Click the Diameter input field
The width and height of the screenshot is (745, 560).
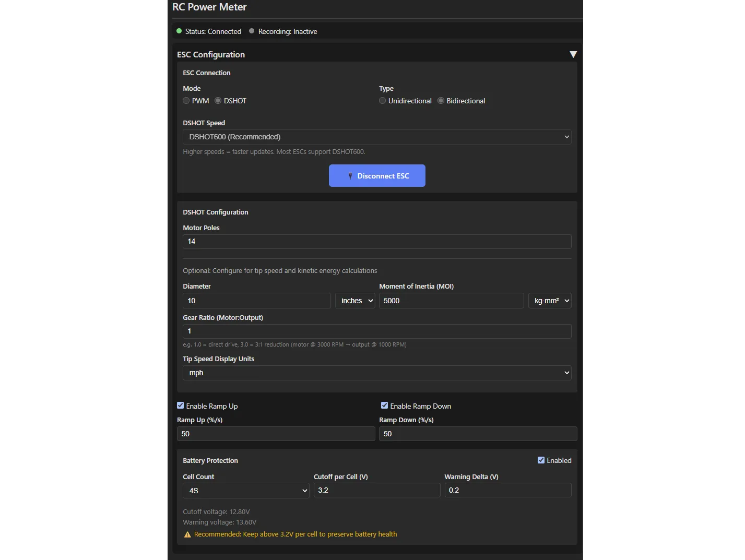pyautogui.click(x=257, y=301)
